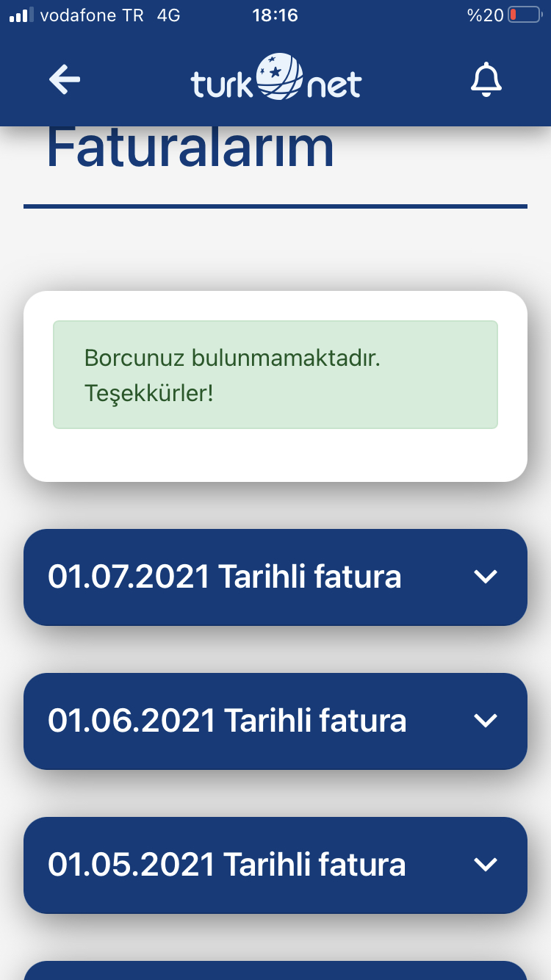The height and width of the screenshot is (980, 551).
Task: Tap the Faturalarım page heading
Action: (x=190, y=148)
